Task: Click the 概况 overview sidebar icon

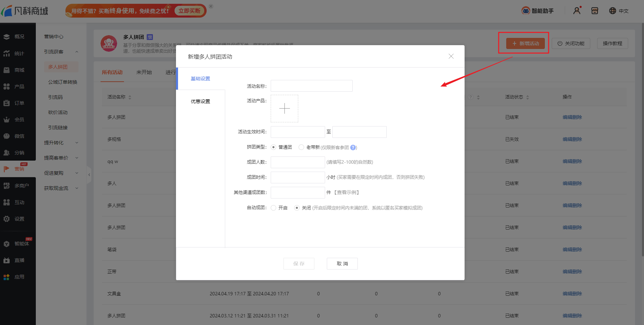Action: (x=7, y=37)
